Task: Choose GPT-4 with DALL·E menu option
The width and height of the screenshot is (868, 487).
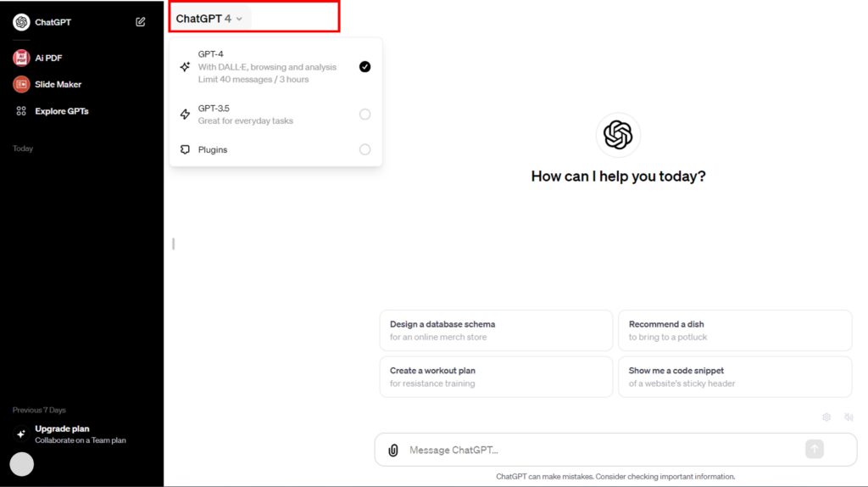Action: (x=275, y=66)
